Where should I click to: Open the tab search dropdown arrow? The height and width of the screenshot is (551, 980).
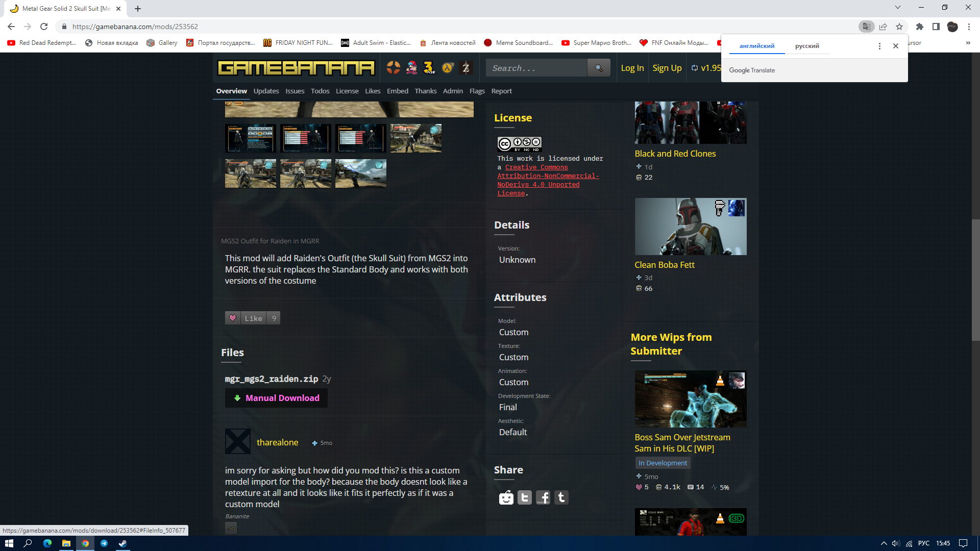coord(898,8)
